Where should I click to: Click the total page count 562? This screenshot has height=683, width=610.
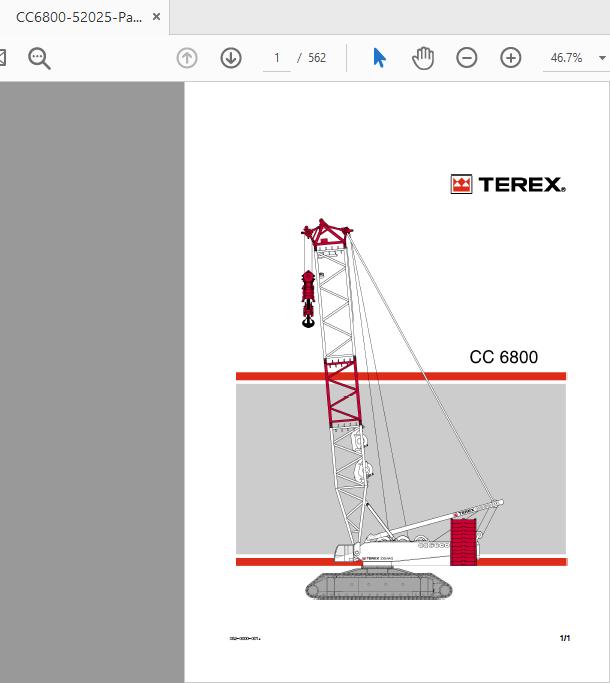(317, 58)
